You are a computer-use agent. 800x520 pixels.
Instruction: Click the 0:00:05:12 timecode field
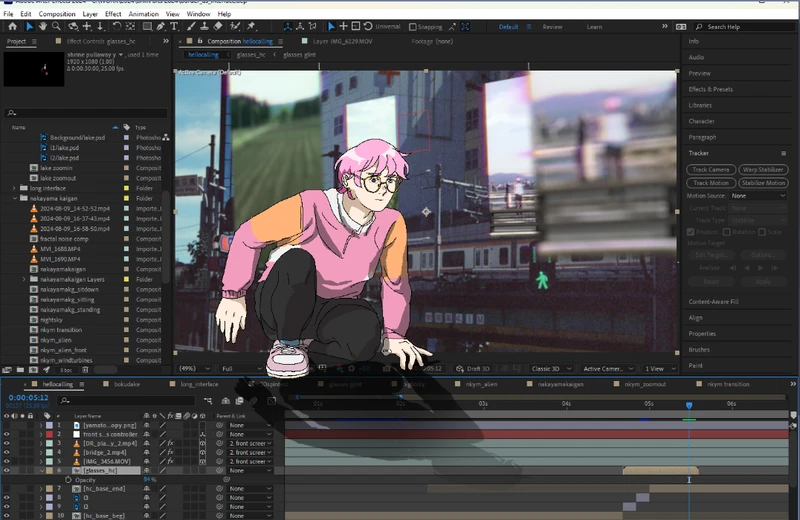point(28,398)
